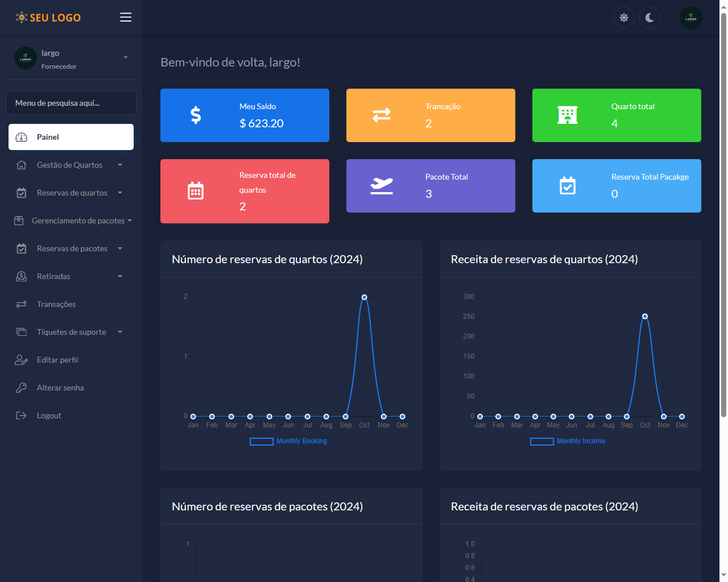Open the Meu Saldo balance card
This screenshot has width=728, height=582.
pyautogui.click(x=245, y=115)
